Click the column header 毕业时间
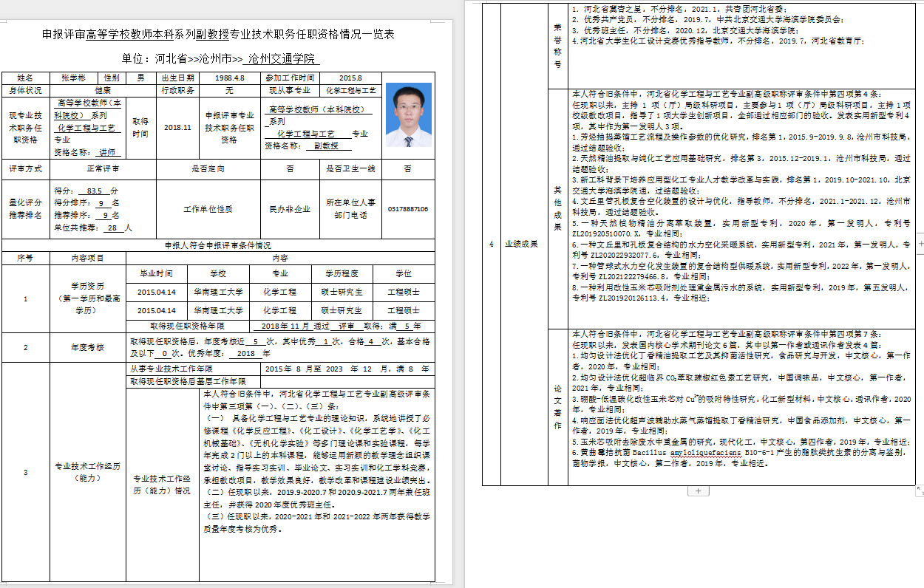Viewport: 924px width, 588px height. click(x=155, y=273)
